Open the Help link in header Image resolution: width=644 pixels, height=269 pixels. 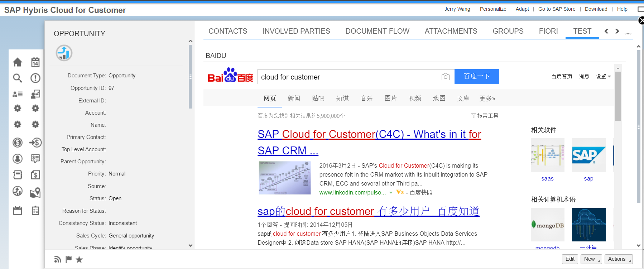[622, 9]
